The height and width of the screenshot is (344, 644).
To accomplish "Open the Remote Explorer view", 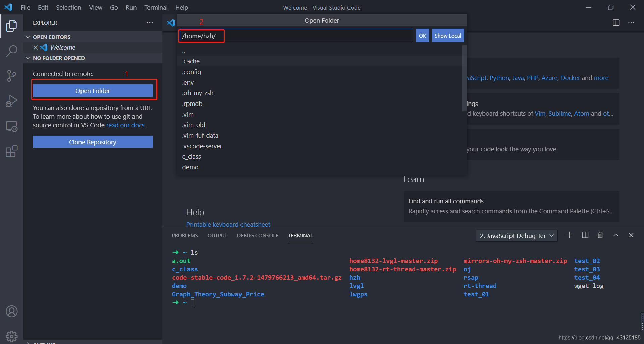I will click(x=11, y=127).
